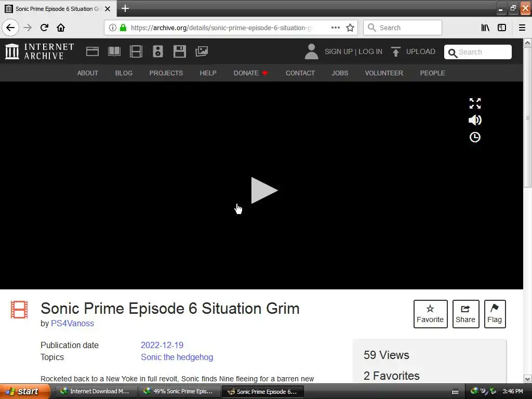Open a new browser tab
The height and width of the screenshot is (399, 532).
(125, 8)
